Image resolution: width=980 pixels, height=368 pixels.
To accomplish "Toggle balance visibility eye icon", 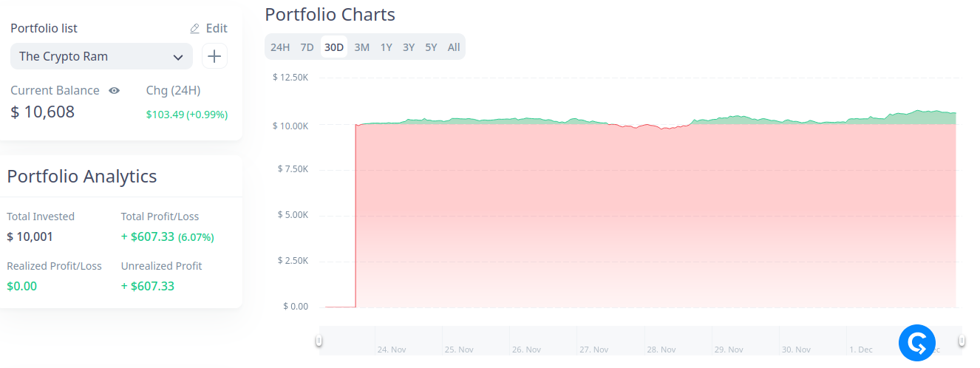I will coord(114,91).
